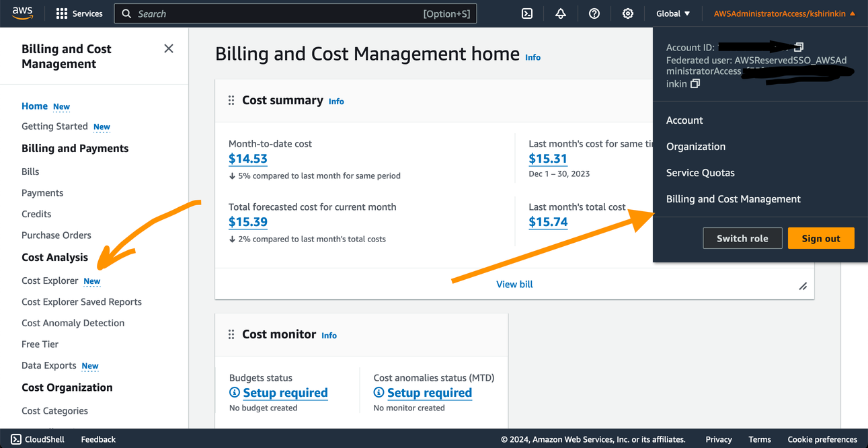Open Bills in the sidebar

(x=30, y=172)
